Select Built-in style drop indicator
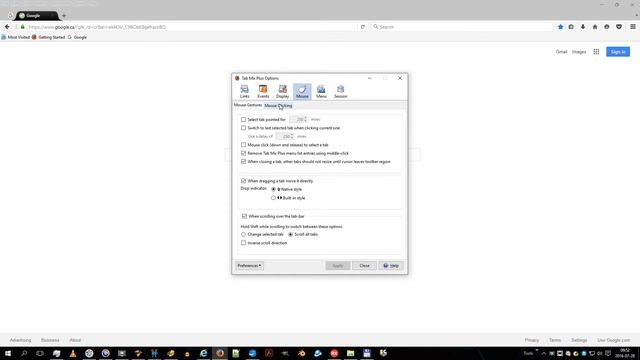 tap(273, 198)
